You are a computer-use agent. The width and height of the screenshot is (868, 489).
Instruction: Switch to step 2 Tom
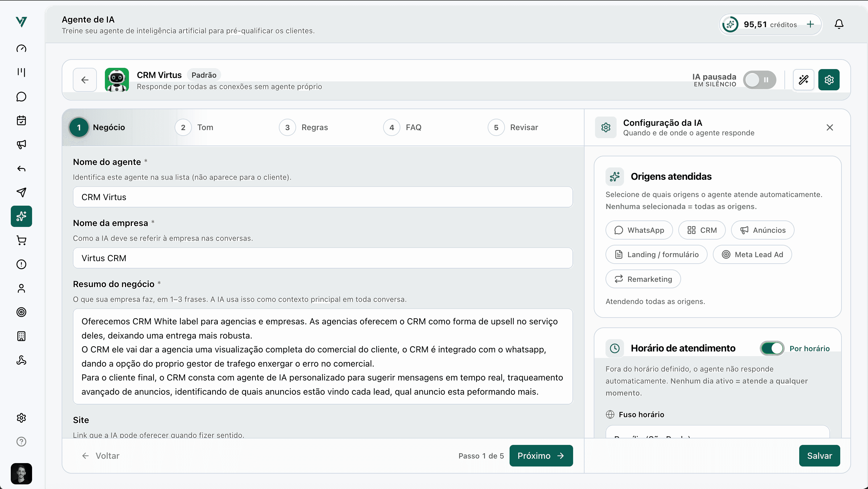(194, 127)
